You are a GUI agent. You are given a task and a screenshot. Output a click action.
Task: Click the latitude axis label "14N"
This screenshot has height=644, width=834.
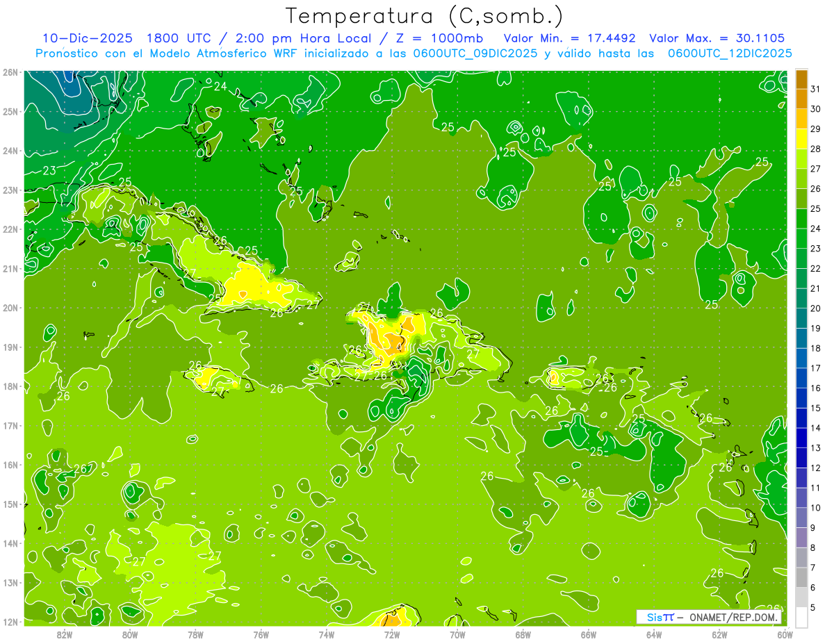(x=10, y=543)
